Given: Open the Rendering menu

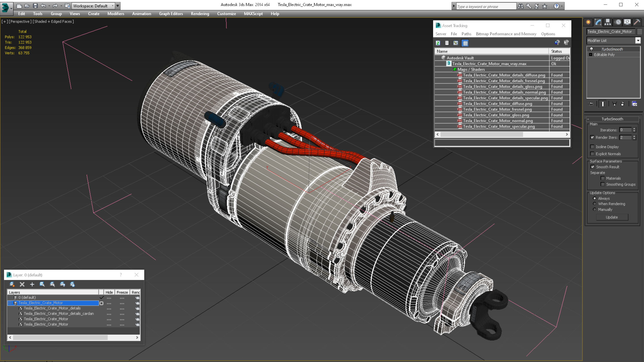Looking at the screenshot, I should point(200,14).
